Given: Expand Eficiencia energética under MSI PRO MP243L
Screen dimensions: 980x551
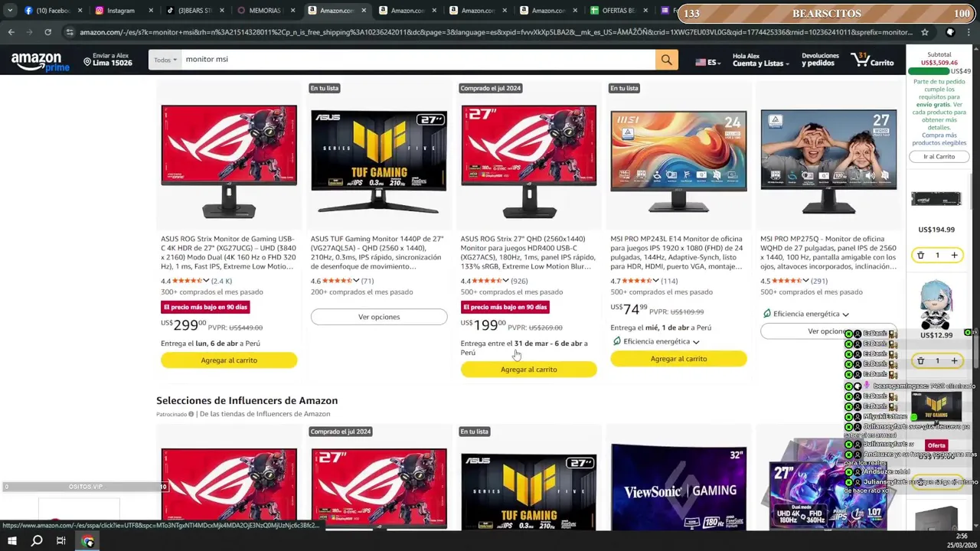Looking at the screenshot, I should click(661, 341).
